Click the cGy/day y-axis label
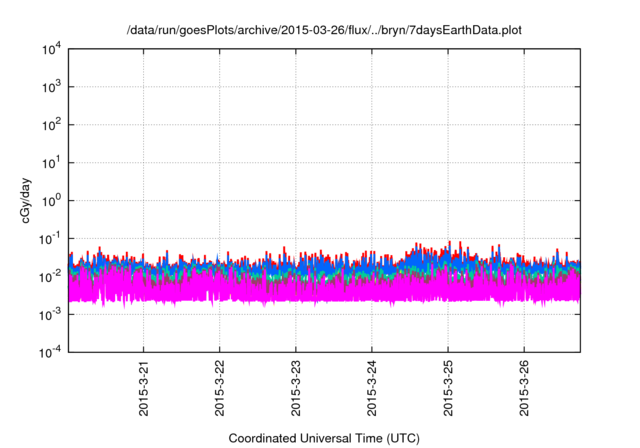640x448 pixels. (25, 200)
